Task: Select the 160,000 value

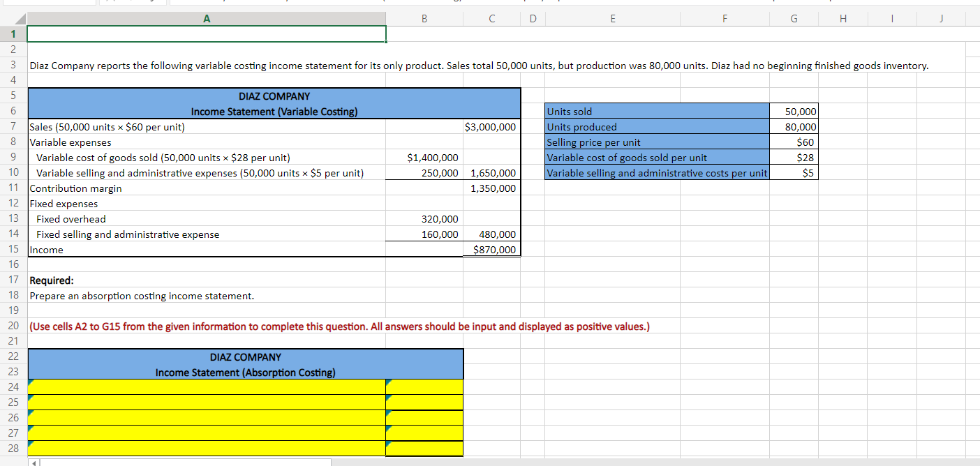Action: pos(424,234)
